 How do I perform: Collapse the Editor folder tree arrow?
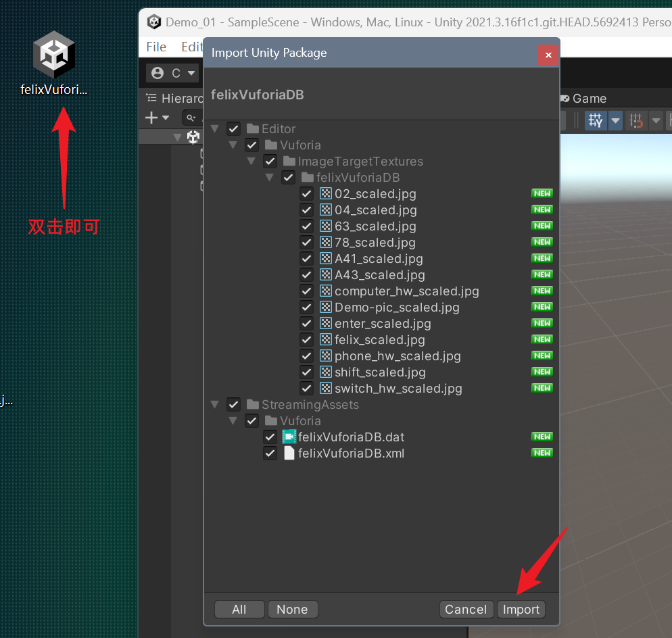coord(215,128)
